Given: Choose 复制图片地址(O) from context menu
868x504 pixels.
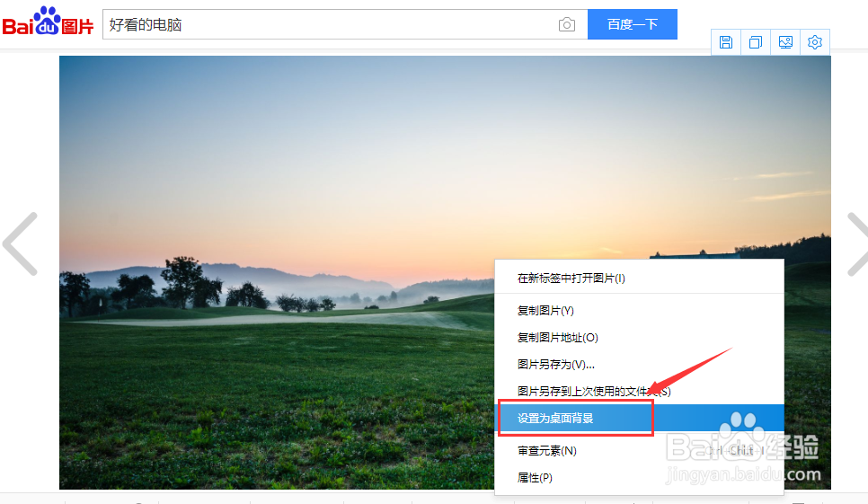Looking at the screenshot, I should click(x=640, y=338).
